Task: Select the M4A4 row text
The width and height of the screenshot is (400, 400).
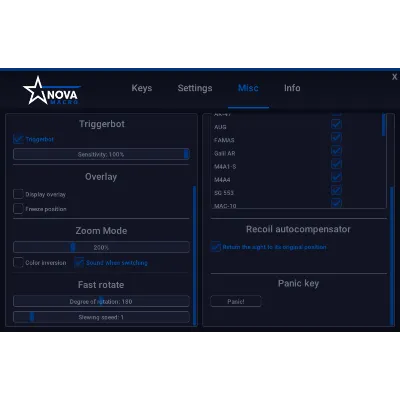Action: 222,180
